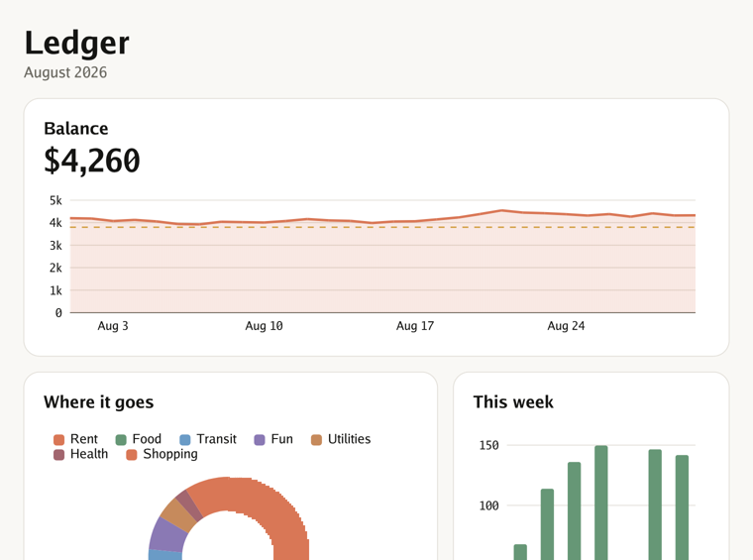
Task: Click the 4k axis label on balance chart
Action: [x=55, y=223]
